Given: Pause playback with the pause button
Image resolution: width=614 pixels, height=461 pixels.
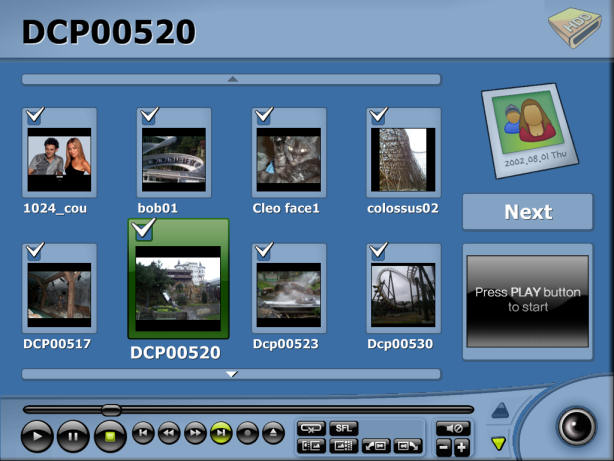Looking at the screenshot, I should point(73,436).
